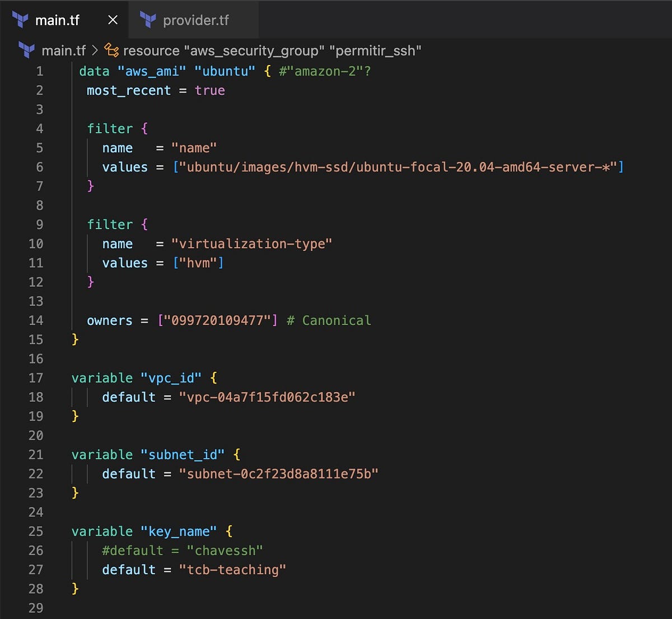Click the vpc-04a7f15fd062c183e default value
The height and width of the screenshot is (619, 672).
267,397
